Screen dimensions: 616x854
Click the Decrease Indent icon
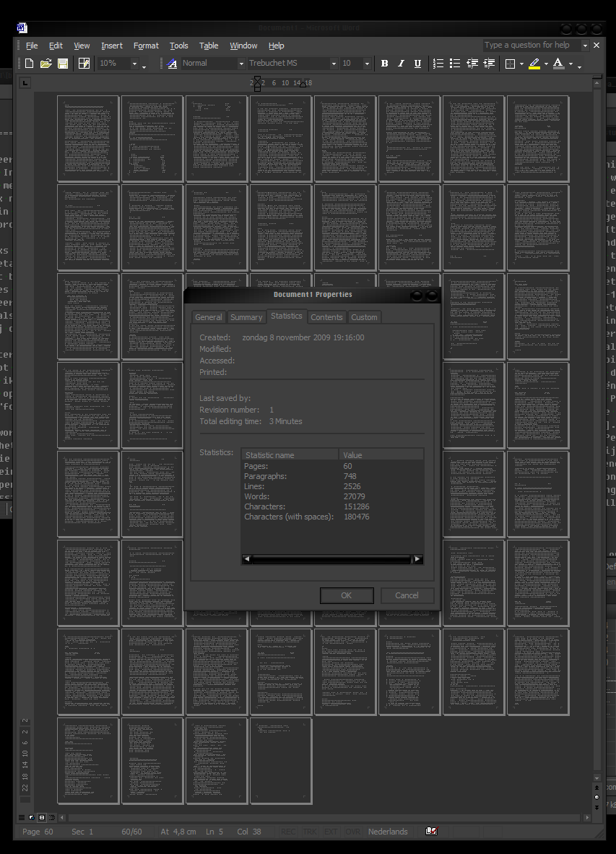click(x=472, y=64)
